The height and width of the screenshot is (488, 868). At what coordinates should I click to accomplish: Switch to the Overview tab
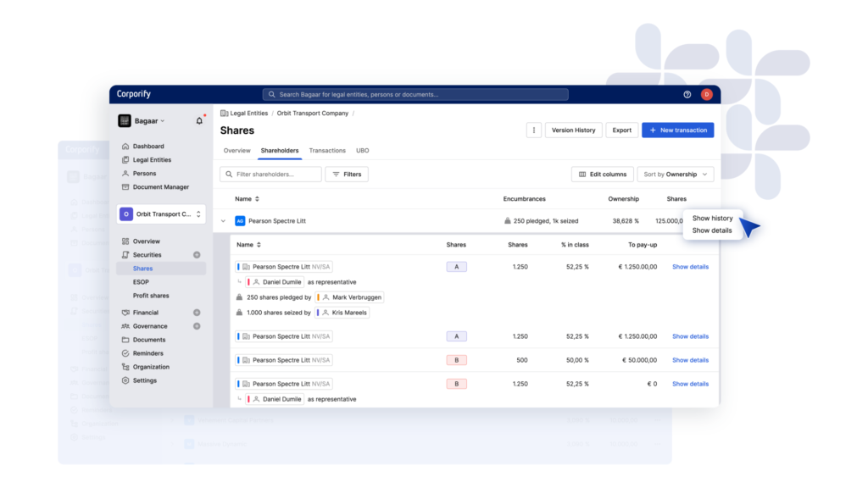point(237,151)
